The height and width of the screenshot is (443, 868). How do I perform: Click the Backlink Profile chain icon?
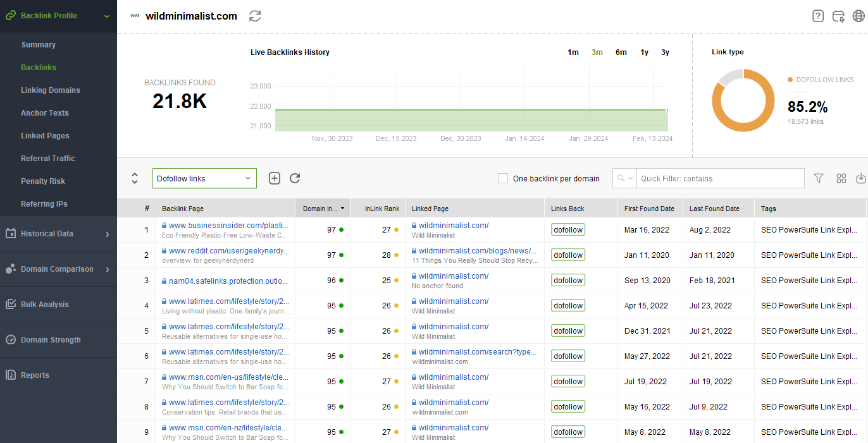click(11, 15)
